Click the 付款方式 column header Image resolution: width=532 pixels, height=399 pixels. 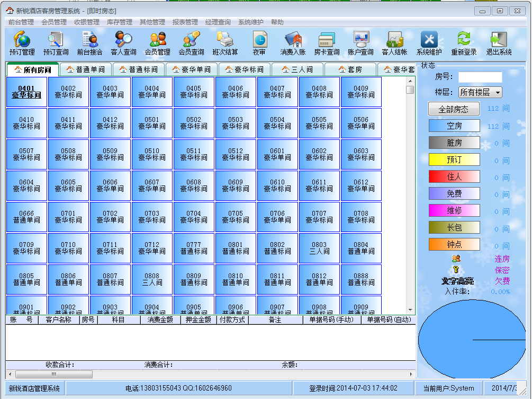coord(232,320)
